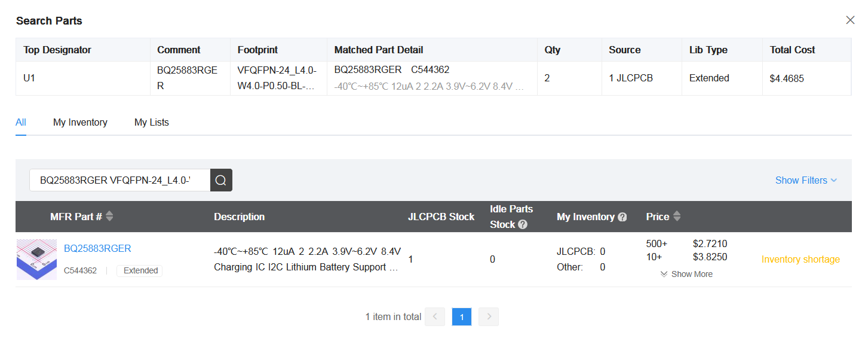Switch to My Inventory tab
The image size is (868, 338).
(x=80, y=122)
